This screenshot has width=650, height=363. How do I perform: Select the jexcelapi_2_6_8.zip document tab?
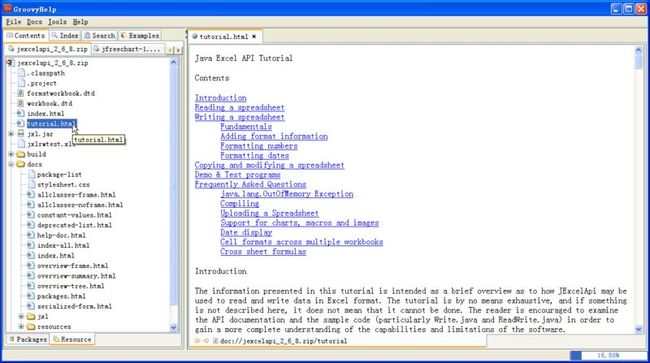coord(48,49)
